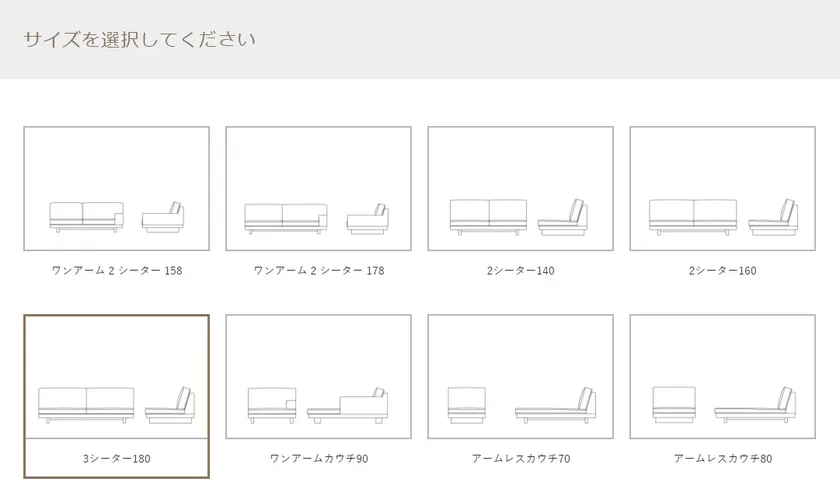Click front-view sofa icon in 158 card
Viewport: 840px width, 493px height.
(87, 217)
